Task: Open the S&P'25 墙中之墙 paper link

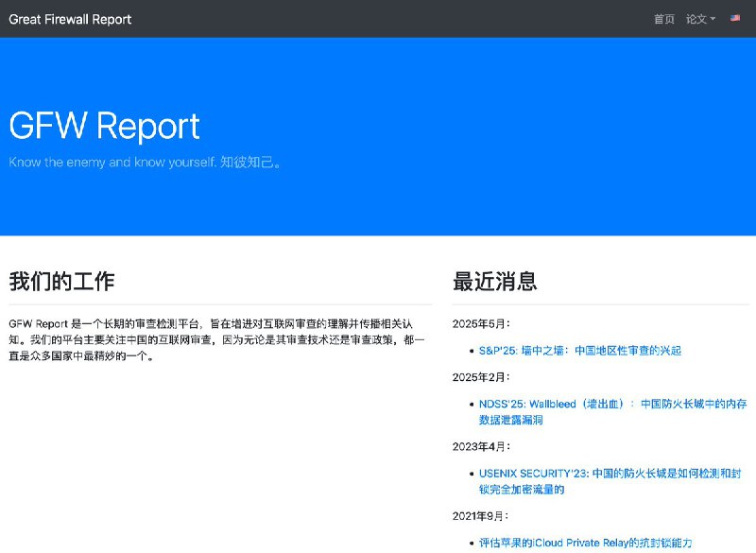Action: 579,350
